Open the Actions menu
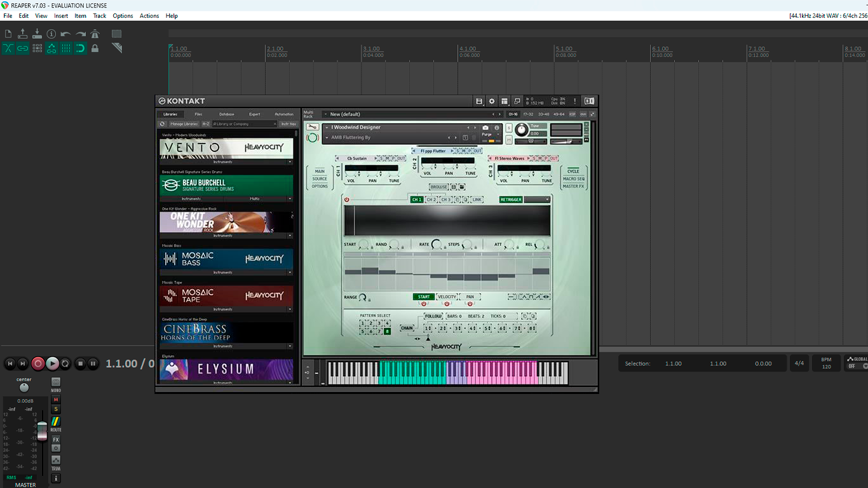This screenshot has height=488, width=868. [x=149, y=16]
